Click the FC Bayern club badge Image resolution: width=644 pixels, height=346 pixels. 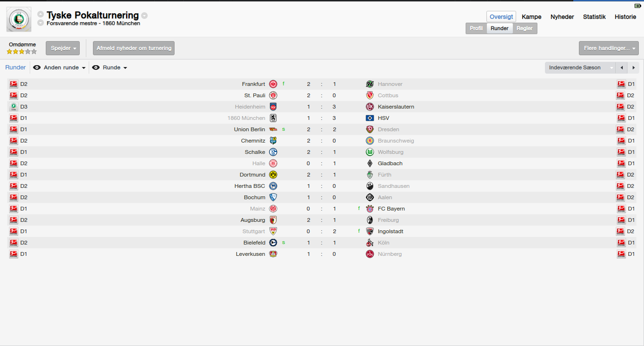(370, 209)
